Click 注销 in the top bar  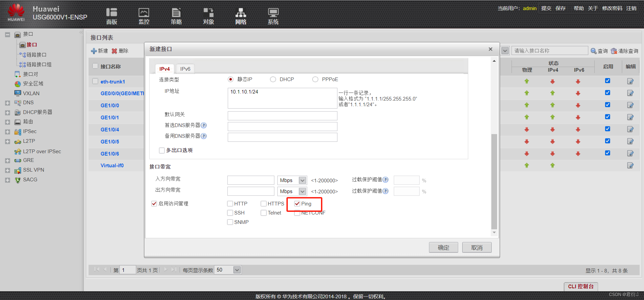(631, 8)
